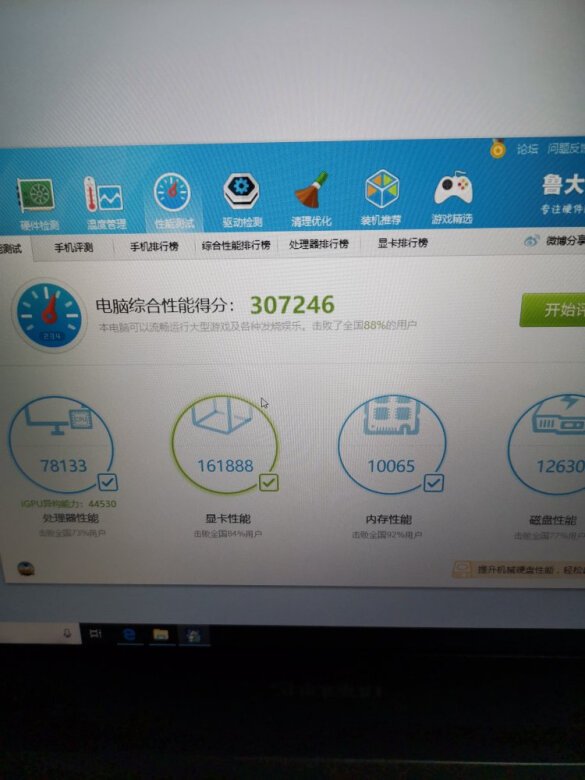Screen dimensions: 585x780
Task: Click the 显卡性能 label
Action: pyautogui.click(x=228, y=519)
